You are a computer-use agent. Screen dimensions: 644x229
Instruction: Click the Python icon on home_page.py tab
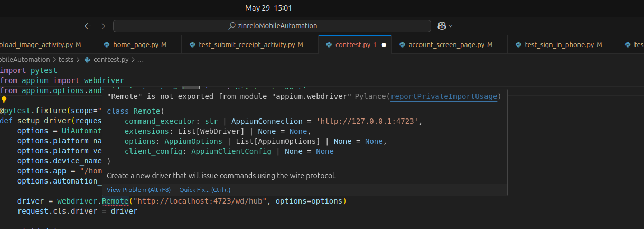pyautogui.click(x=107, y=45)
